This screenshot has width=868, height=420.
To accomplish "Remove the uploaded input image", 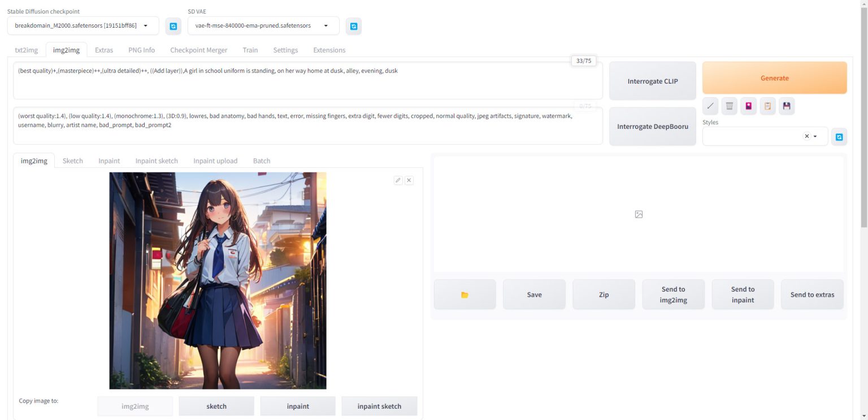I will [x=409, y=180].
